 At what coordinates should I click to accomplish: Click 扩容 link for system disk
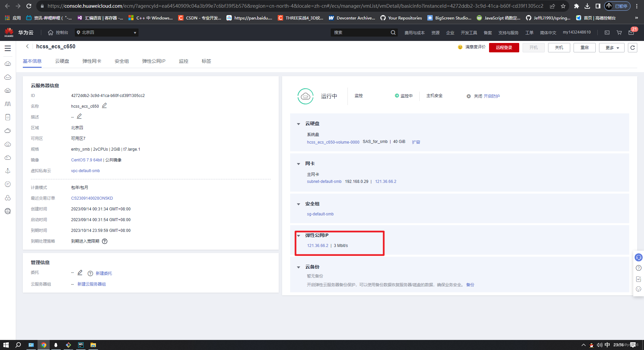point(416,142)
